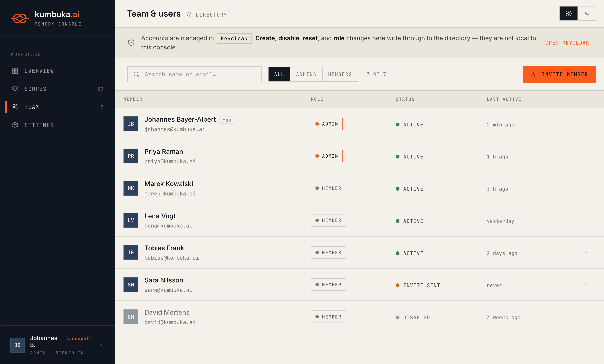Open row actions for Johannes Bayer-Albert
This screenshot has height=364, width=604.
tap(584, 124)
